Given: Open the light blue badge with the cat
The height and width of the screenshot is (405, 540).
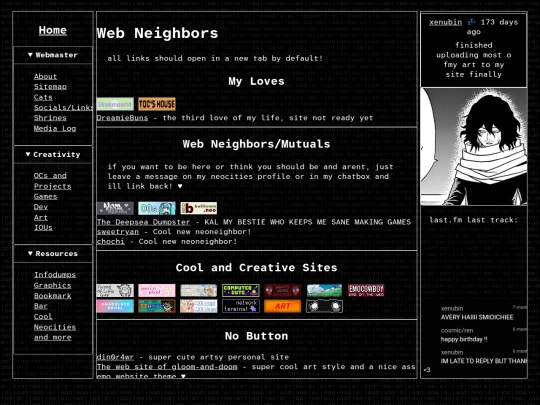Looking at the screenshot, I should [199, 290].
